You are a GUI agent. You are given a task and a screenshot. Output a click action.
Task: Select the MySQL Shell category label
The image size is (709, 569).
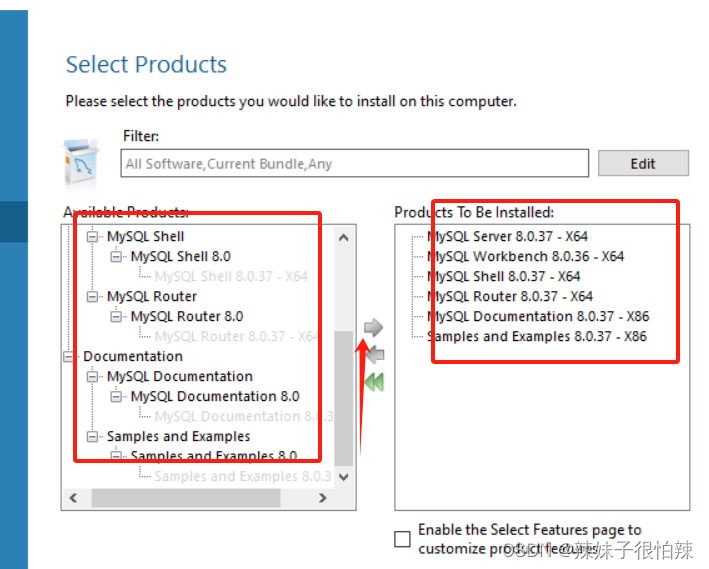(x=146, y=237)
